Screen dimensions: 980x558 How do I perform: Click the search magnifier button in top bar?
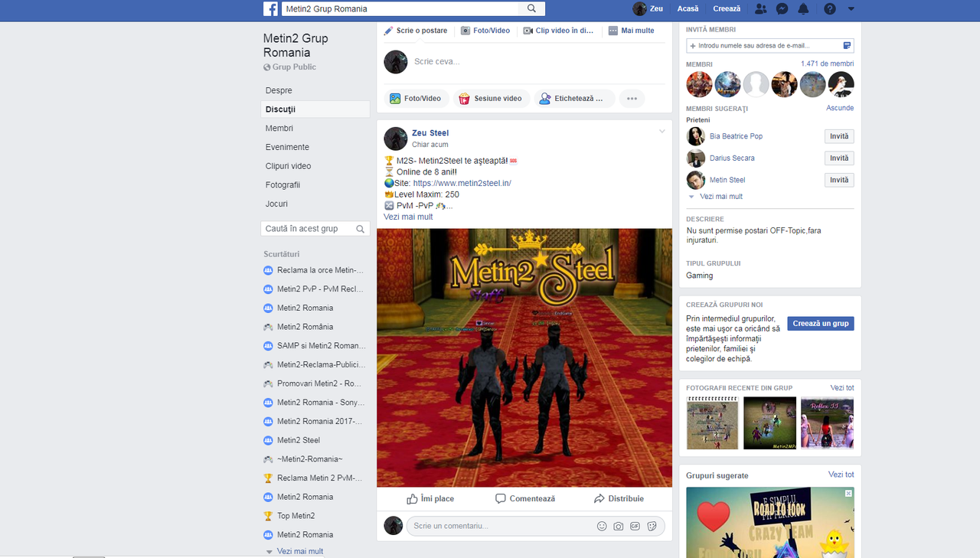point(532,9)
